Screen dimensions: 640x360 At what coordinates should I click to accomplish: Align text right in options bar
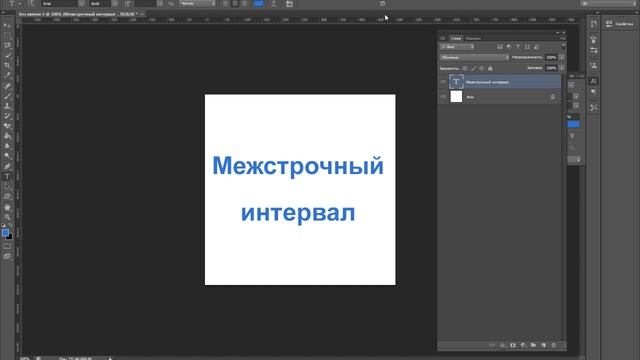click(244, 4)
